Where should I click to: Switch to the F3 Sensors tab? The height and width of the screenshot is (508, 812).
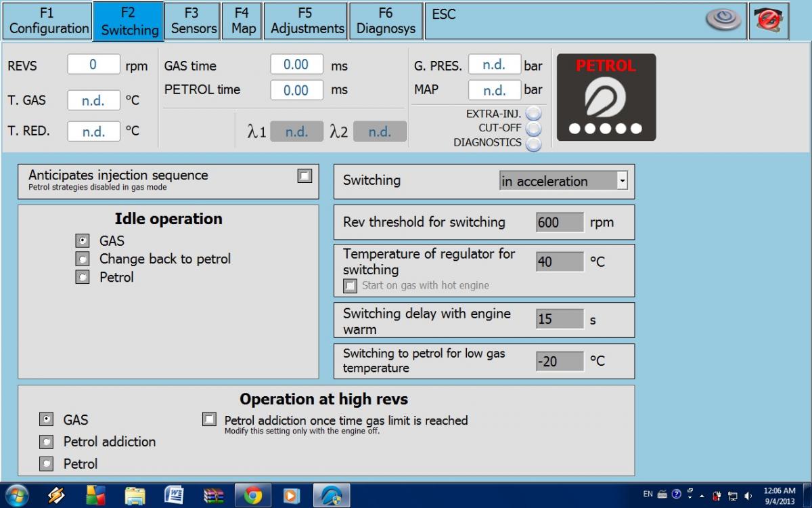[194, 21]
